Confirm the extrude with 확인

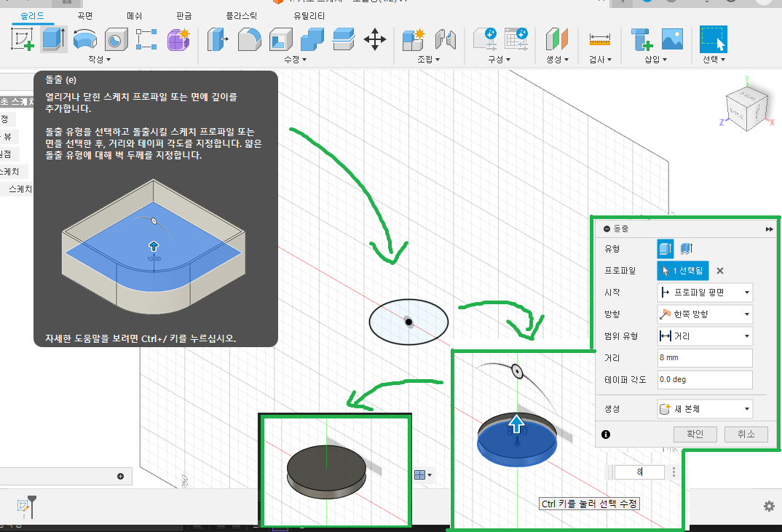click(x=695, y=434)
